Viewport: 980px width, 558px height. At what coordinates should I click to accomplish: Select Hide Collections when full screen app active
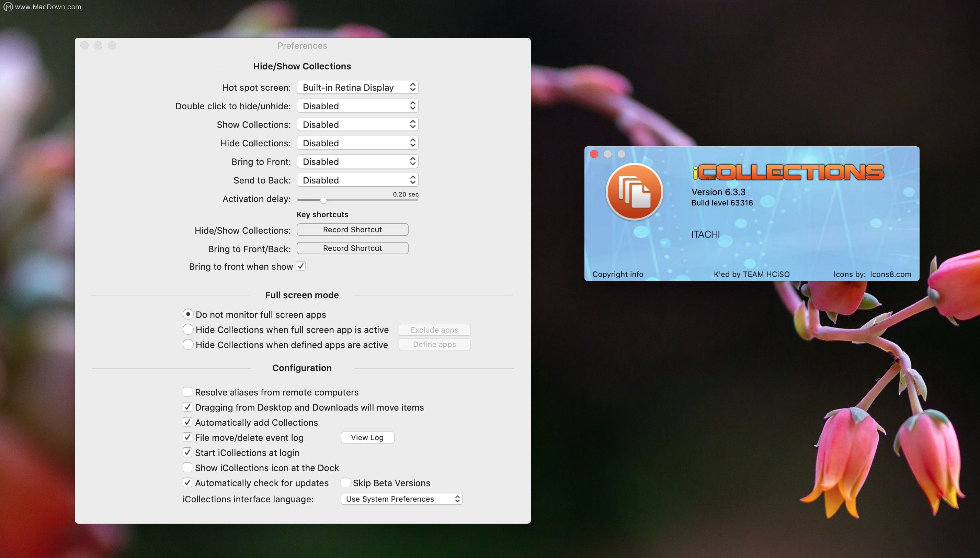(187, 329)
